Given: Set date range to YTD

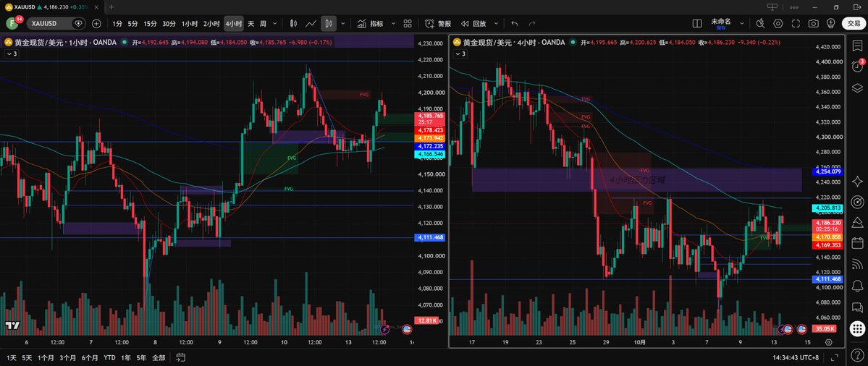Looking at the screenshot, I should click(x=109, y=357).
